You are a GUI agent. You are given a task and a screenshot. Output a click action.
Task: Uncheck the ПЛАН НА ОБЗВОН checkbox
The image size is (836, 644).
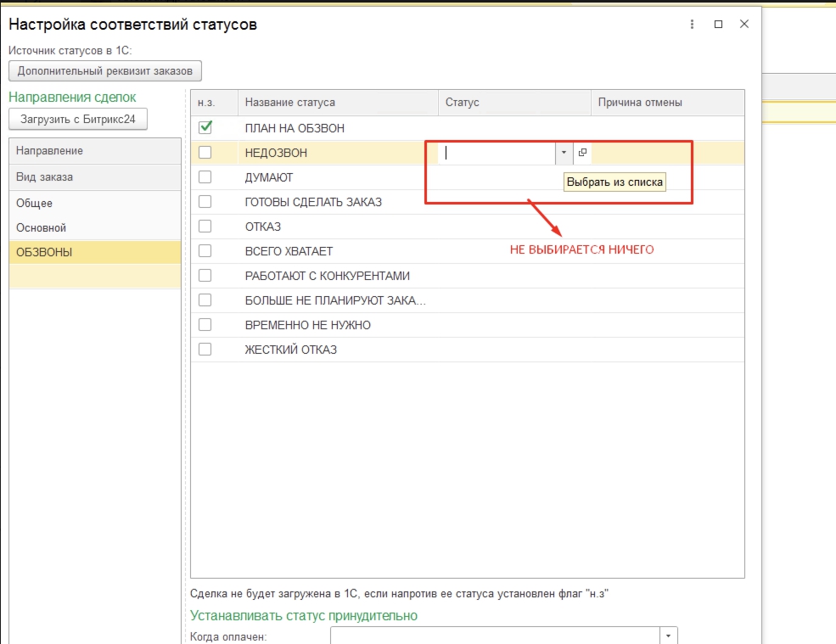pos(205,127)
